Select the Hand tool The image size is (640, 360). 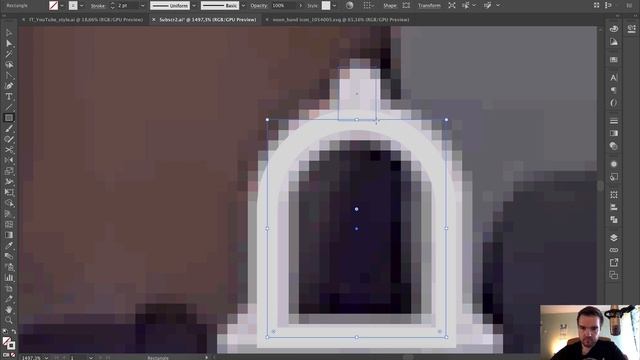[x=9, y=309]
